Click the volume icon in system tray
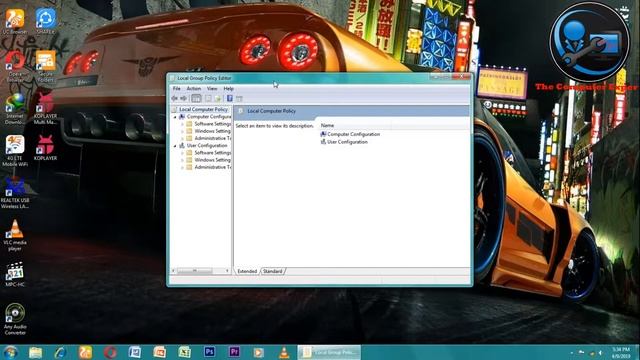 600,353
